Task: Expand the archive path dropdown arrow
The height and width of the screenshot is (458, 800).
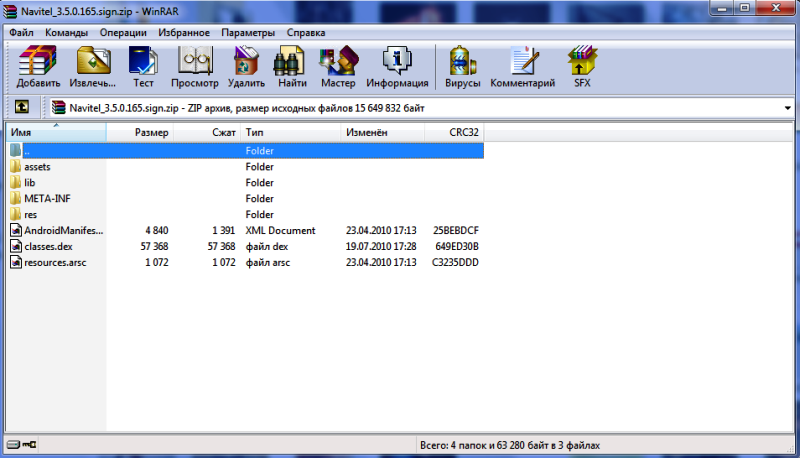Action: (788, 108)
